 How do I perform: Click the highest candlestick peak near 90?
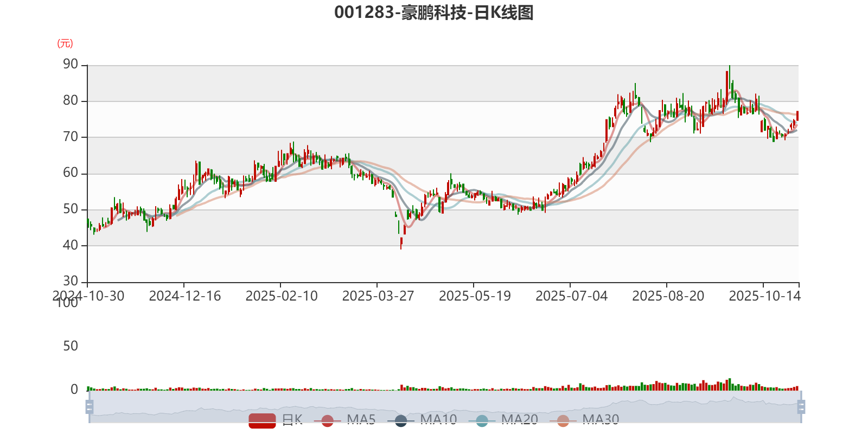coord(730,76)
